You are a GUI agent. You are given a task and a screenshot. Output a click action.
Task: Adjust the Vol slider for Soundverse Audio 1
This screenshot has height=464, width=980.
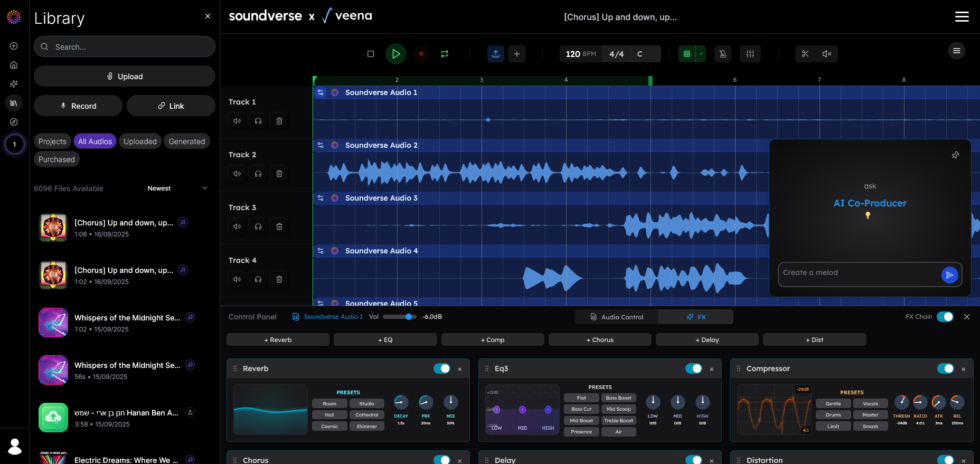tap(400, 317)
